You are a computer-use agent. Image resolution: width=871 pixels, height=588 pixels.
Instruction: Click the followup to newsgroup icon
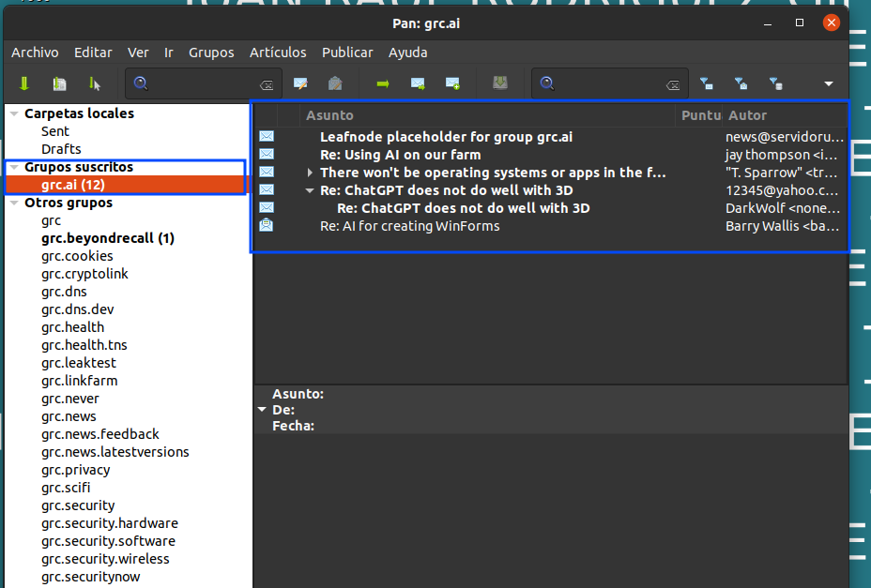click(x=335, y=83)
